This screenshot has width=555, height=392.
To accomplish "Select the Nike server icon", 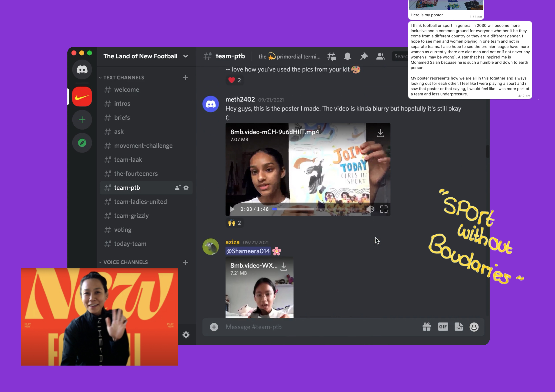I will point(82,97).
